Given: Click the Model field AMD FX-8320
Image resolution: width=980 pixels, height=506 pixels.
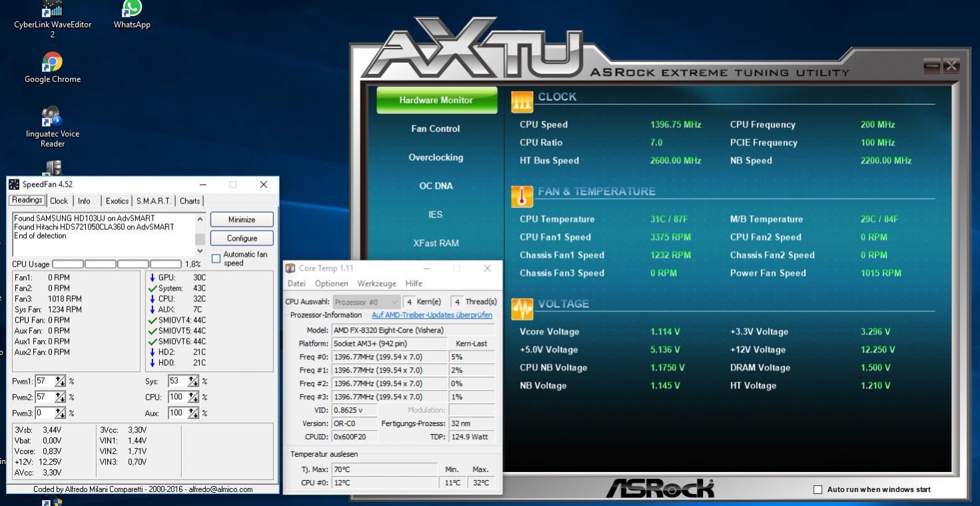Looking at the screenshot, I should 413,330.
